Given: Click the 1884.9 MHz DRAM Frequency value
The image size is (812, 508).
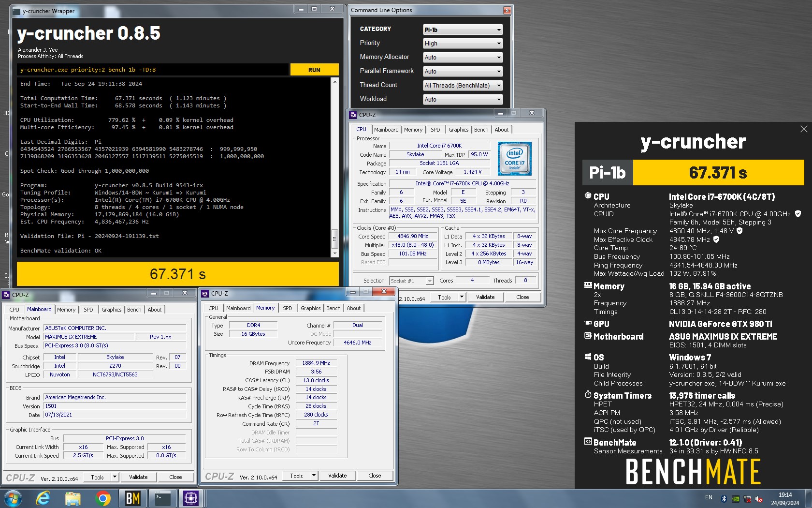Looking at the screenshot, I should tap(316, 363).
